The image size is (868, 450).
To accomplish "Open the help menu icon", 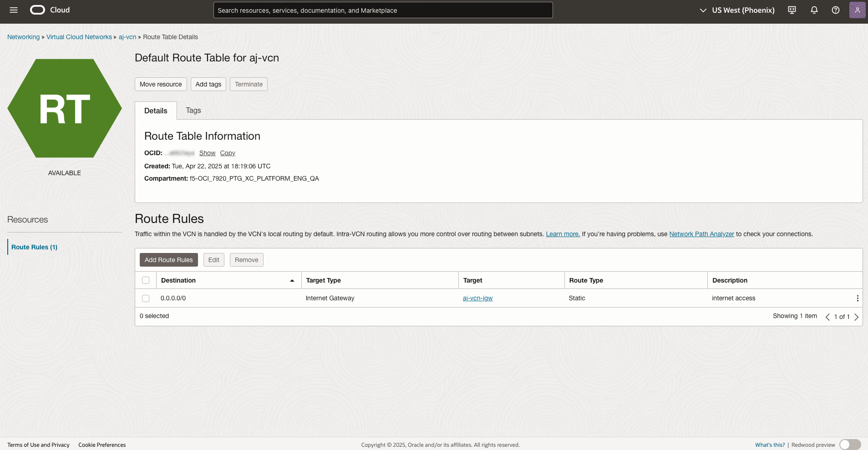I will (x=835, y=10).
